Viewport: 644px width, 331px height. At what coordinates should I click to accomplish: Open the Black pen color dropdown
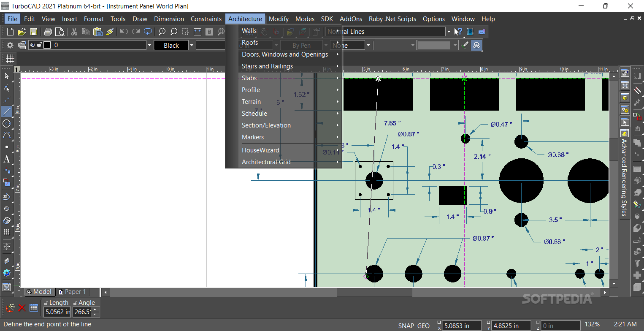192,45
